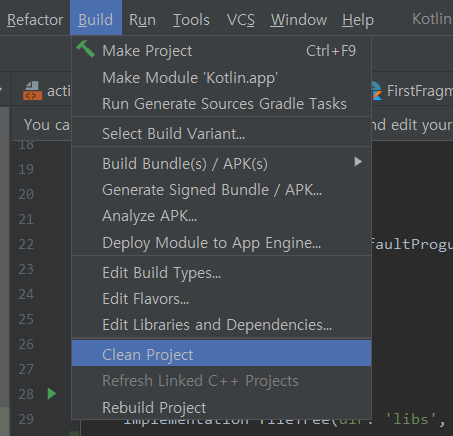Select Make Module 'Kotlin.app' entry
This screenshot has width=453, height=436.
pyautogui.click(x=221, y=78)
